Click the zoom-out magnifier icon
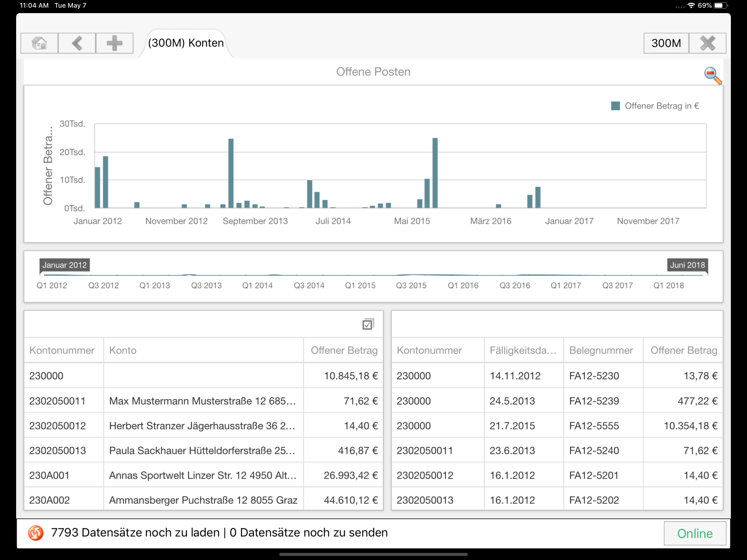Image resolution: width=747 pixels, height=560 pixels. click(713, 75)
